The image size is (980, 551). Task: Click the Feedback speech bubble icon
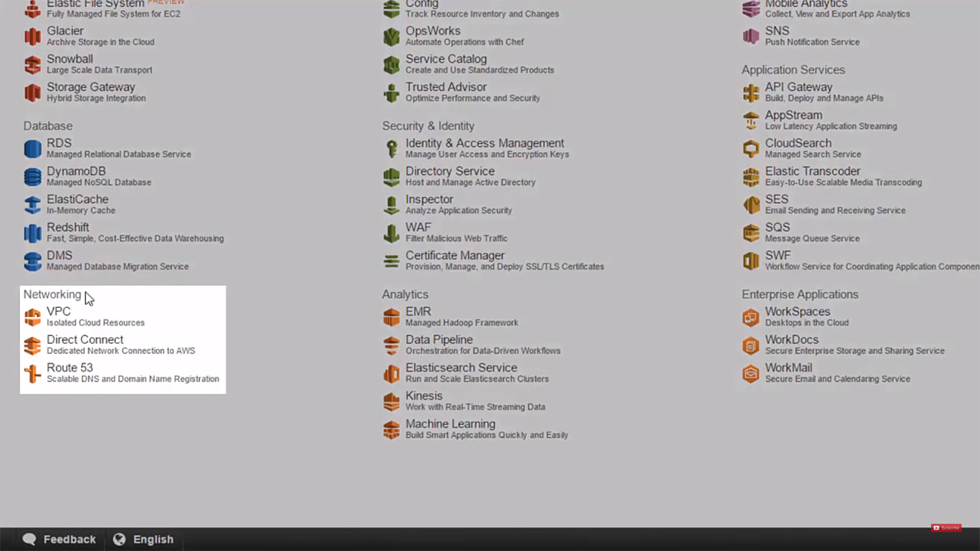pos(29,539)
